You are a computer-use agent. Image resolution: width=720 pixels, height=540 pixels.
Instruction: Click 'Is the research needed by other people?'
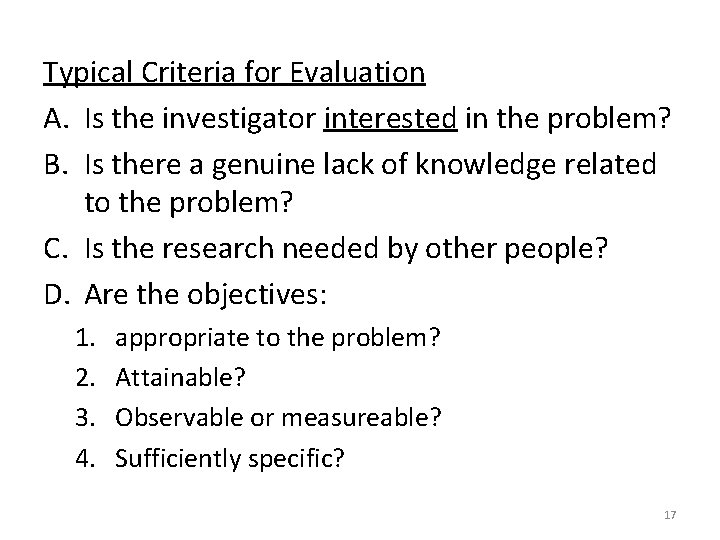[346, 249]
